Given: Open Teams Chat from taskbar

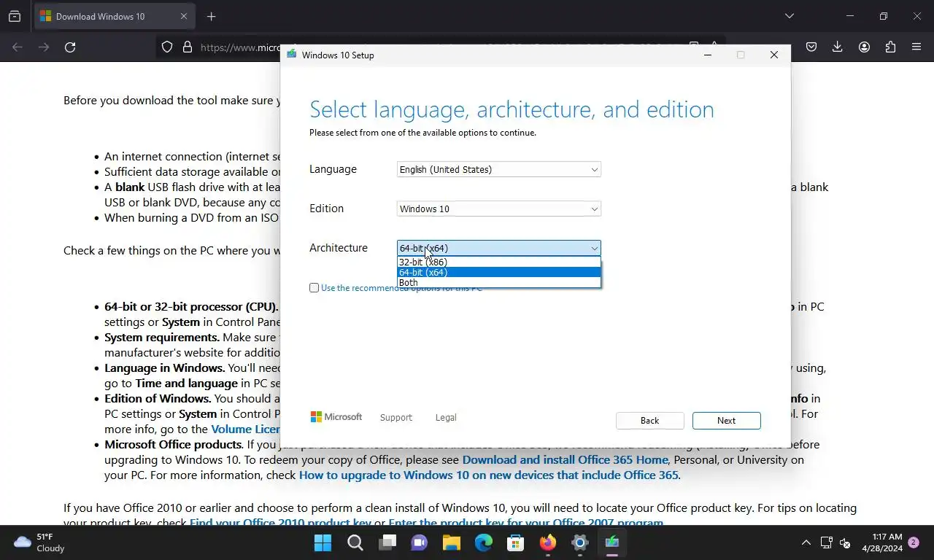Looking at the screenshot, I should click(x=420, y=542).
